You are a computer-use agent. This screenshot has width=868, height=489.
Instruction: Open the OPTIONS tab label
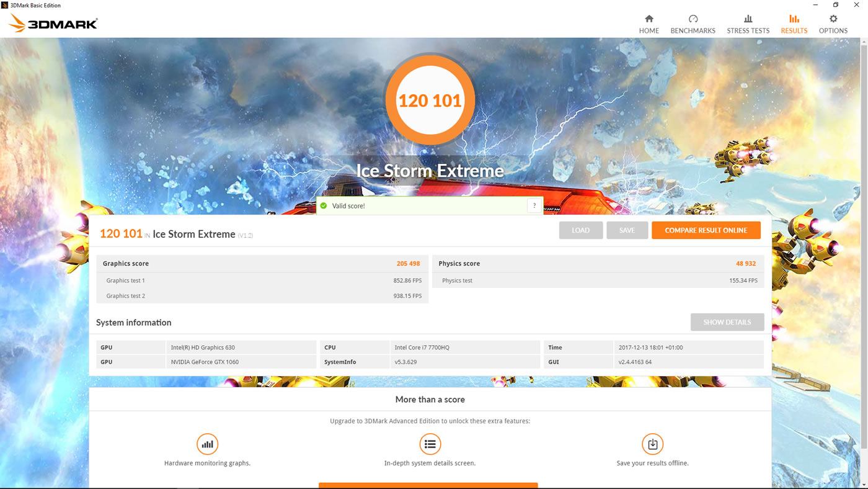coord(833,30)
